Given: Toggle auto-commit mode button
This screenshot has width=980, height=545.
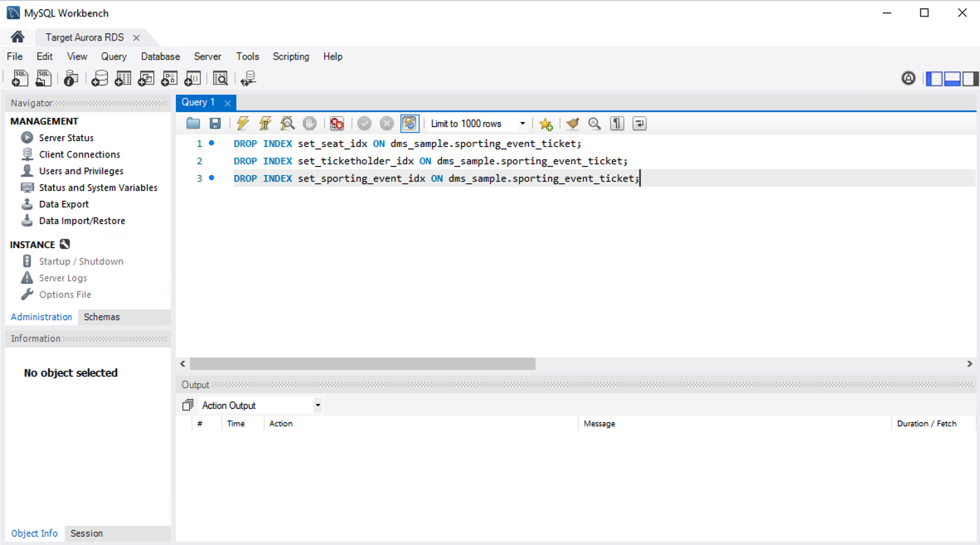Looking at the screenshot, I should (x=410, y=124).
